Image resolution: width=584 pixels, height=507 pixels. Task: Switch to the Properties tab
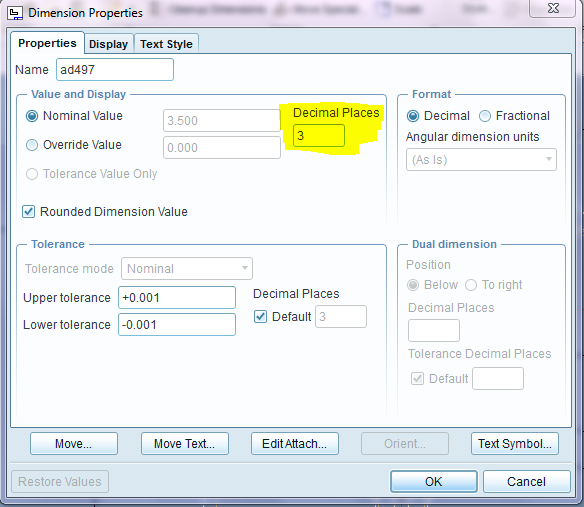coord(47,43)
